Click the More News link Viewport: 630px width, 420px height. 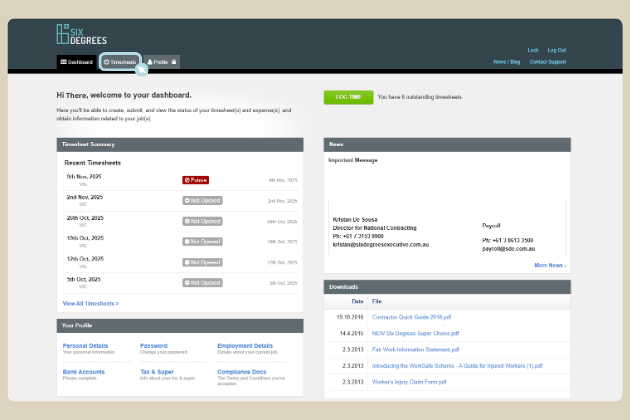click(550, 265)
